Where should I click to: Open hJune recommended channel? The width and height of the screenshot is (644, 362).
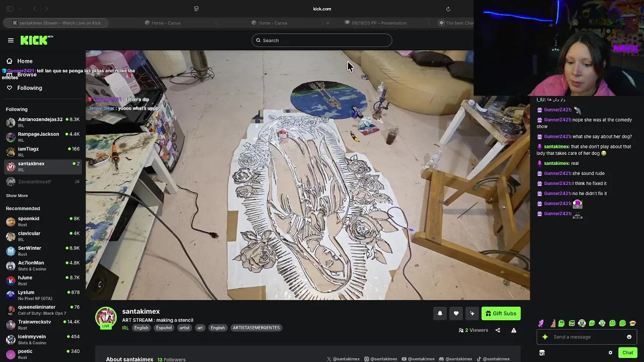click(x=43, y=280)
